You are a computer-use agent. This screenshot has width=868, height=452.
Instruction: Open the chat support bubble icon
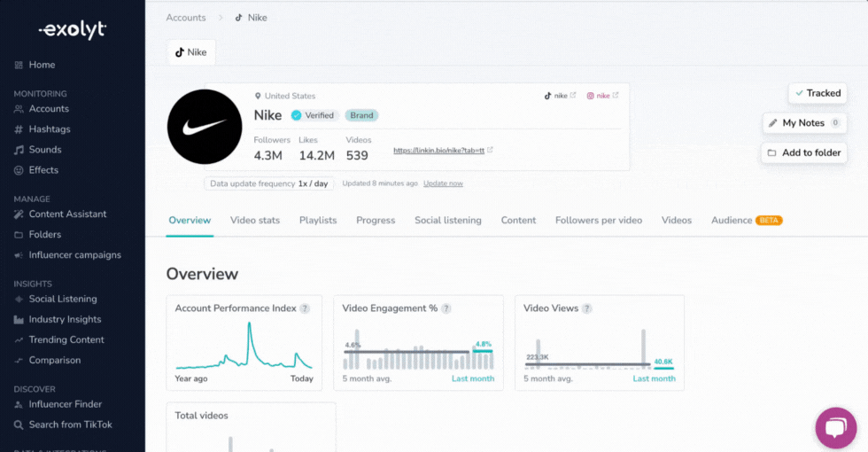coord(836,427)
